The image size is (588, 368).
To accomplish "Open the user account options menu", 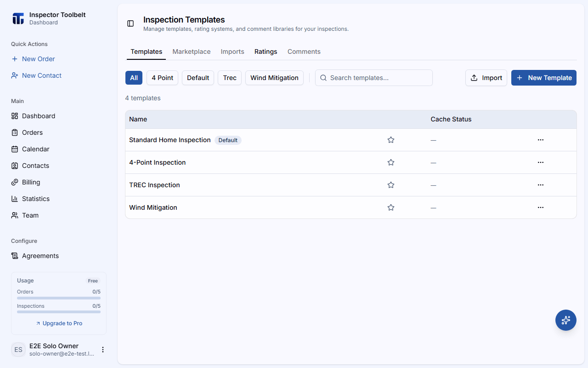I will [x=103, y=350].
